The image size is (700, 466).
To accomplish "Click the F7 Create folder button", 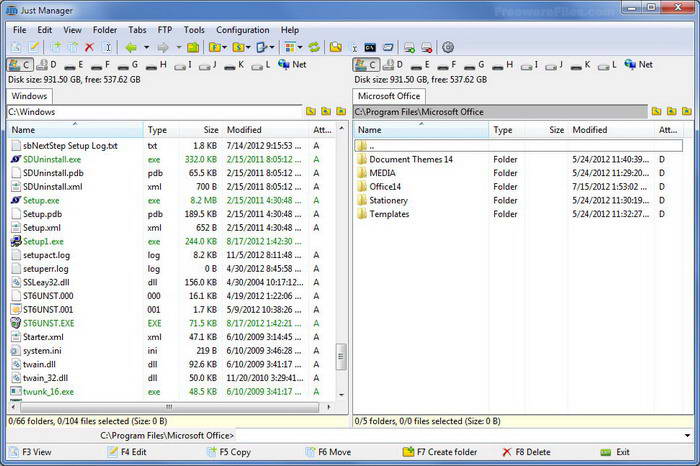I will [440, 452].
